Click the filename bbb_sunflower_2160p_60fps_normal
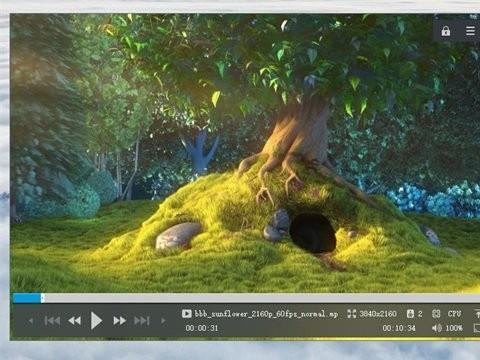480x360 pixels. pyautogui.click(x=266, y=314)
